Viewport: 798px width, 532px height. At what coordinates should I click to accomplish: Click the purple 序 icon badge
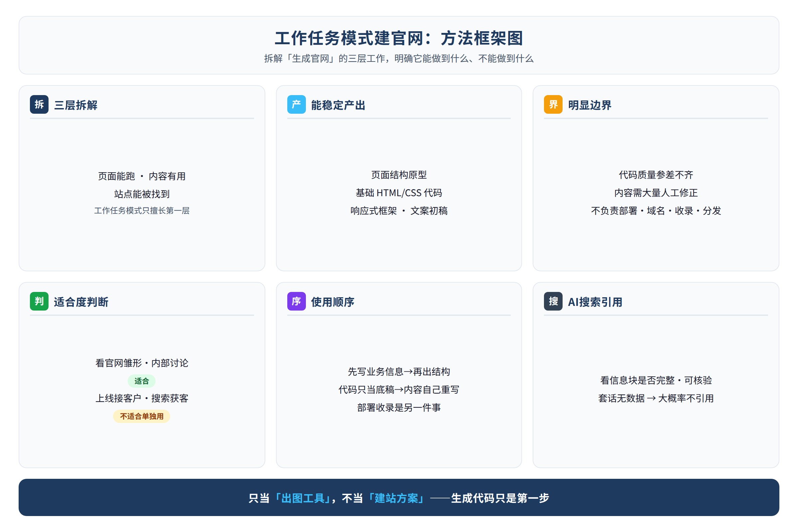point(296,301)
